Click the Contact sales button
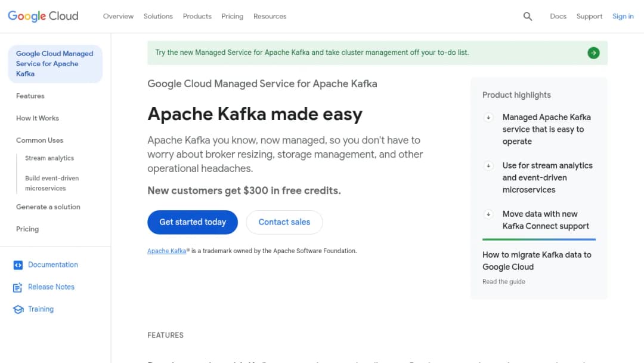 pos(284,223)
